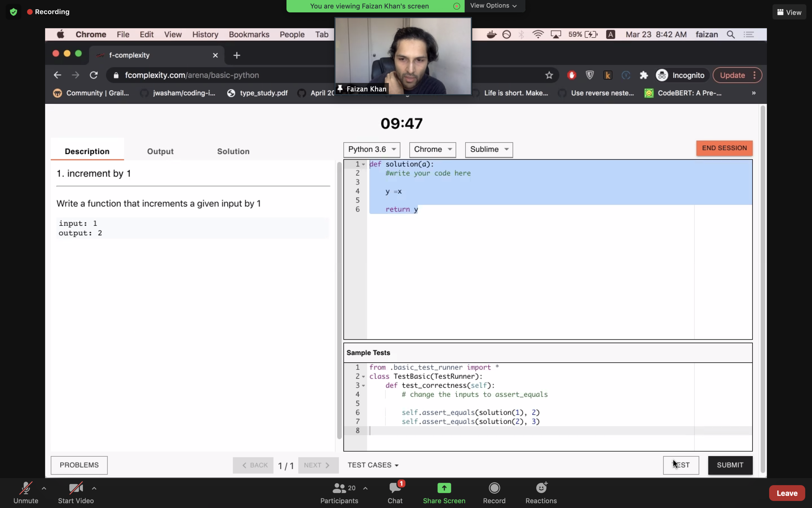812x508 pixels.
Task: Open the Sublime editor theme dropdown
Action: 488,150
